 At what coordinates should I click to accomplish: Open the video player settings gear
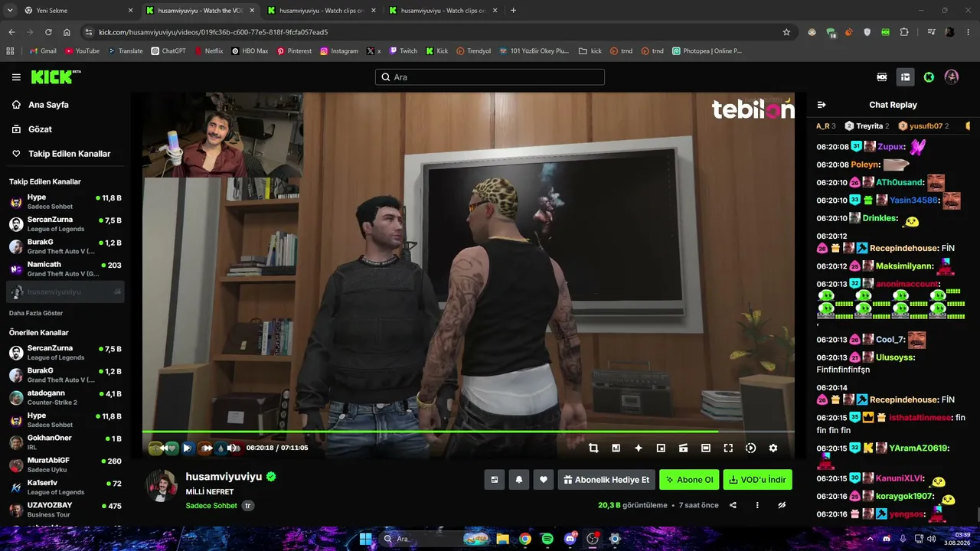point(773,448)
